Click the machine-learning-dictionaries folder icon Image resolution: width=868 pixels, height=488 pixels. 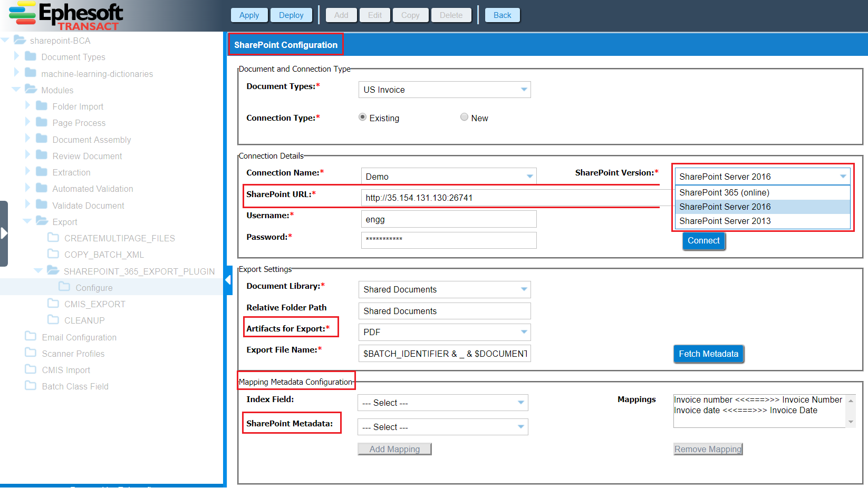(31, 73)
